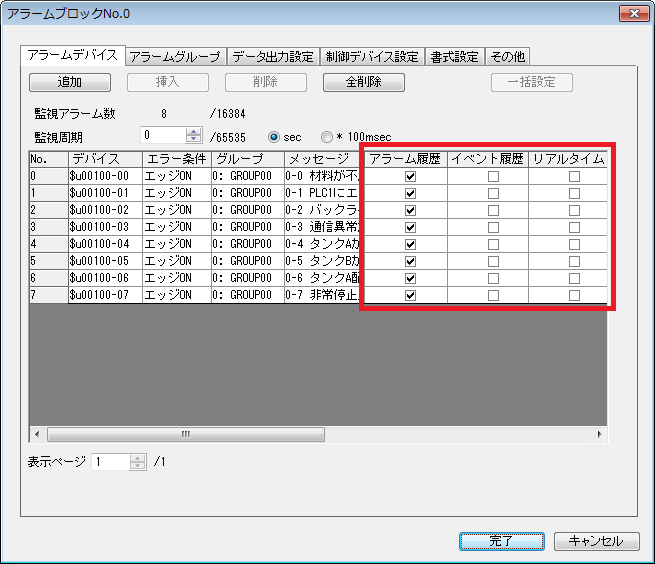The width and height of the screenshot is (655, 564).
Task: Choose the * 100msec radio option
Action: (x=326, y=136)
